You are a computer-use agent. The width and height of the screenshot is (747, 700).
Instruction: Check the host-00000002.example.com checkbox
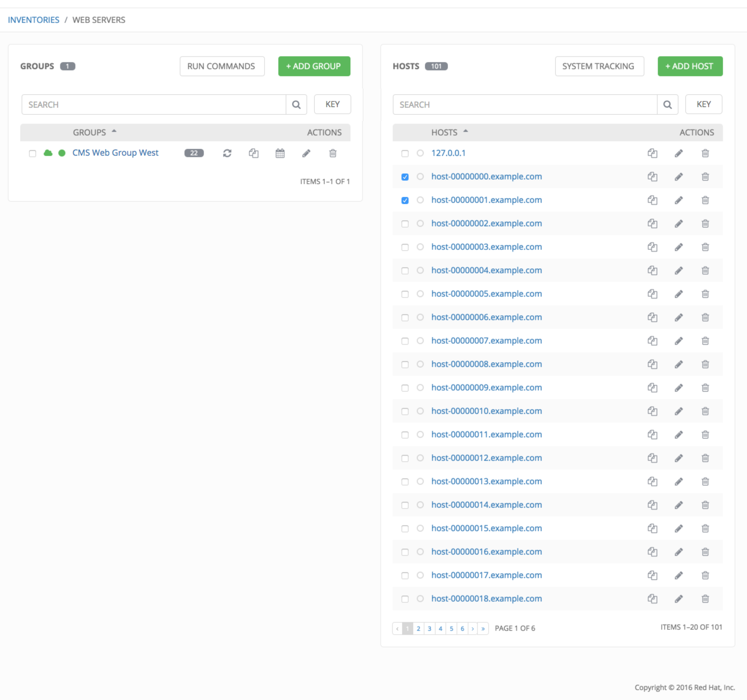(x=405, y=224)
